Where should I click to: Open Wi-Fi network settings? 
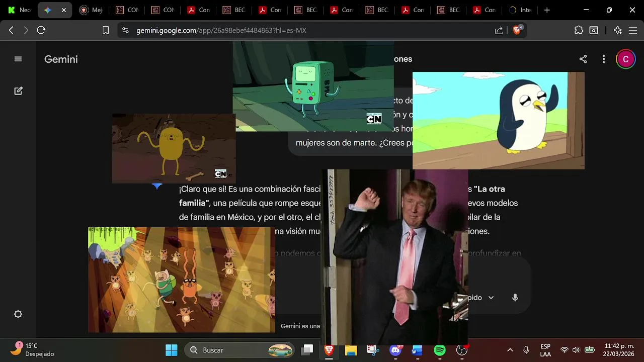coord(565,350)
